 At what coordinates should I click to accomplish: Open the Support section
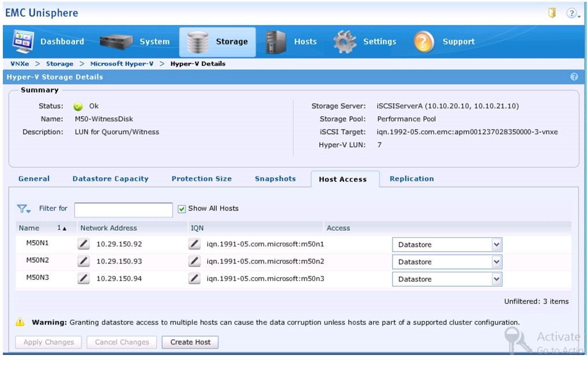(x=444, y=42)
